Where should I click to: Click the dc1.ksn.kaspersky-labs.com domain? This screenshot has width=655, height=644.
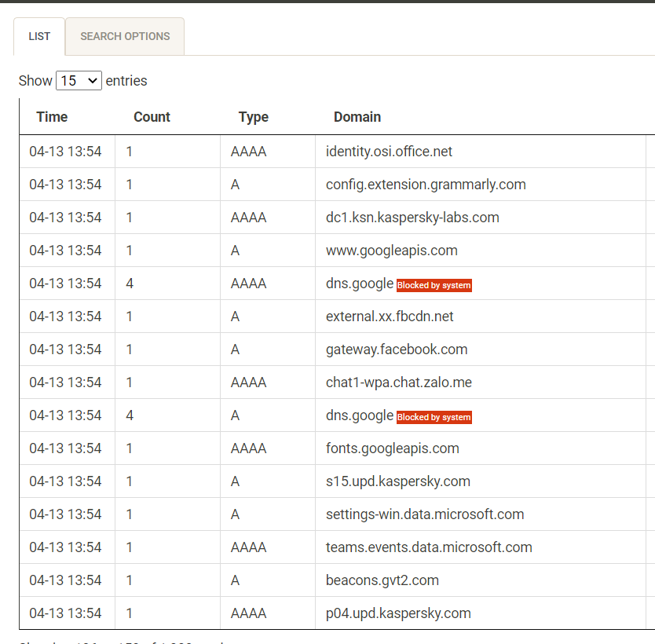coord(412,218)
